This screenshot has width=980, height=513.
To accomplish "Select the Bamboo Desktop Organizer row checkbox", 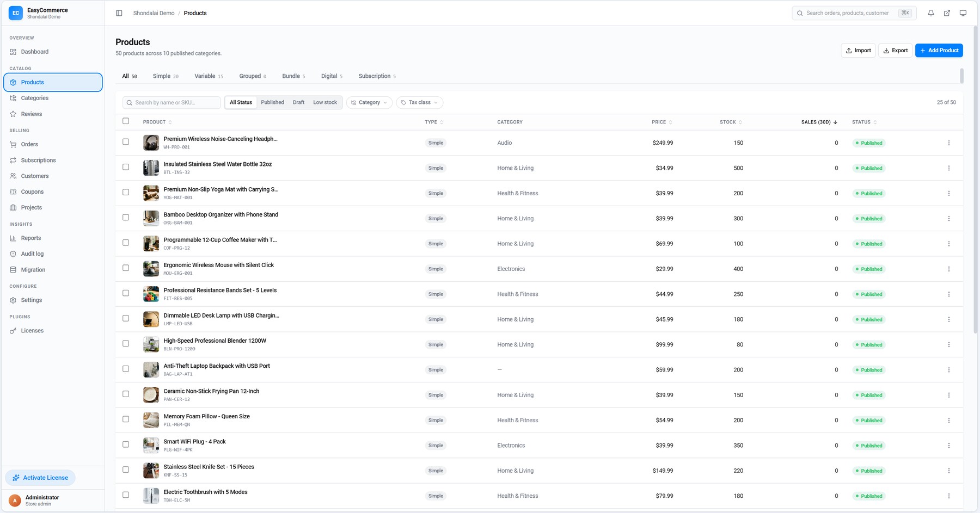I will [x=126, y=218].
